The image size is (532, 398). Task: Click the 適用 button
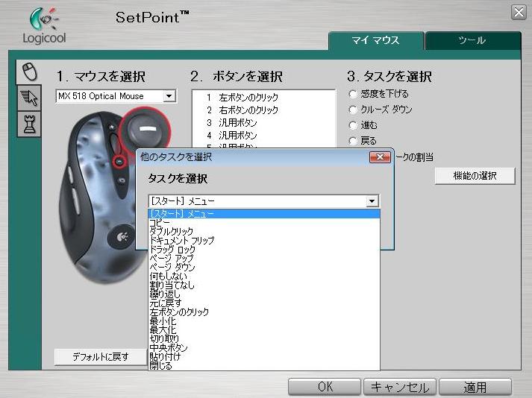475,387
